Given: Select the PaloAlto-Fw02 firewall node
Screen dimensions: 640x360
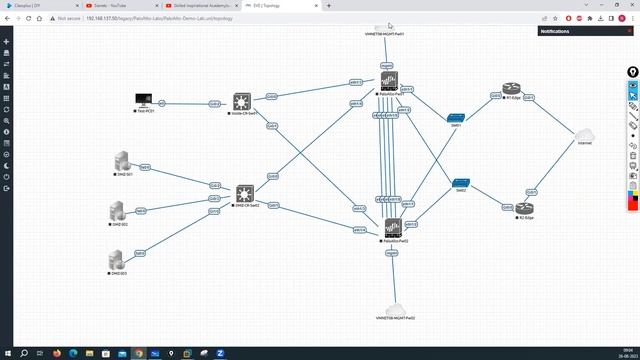Looking at the screenshot, I should pos(393,228).
